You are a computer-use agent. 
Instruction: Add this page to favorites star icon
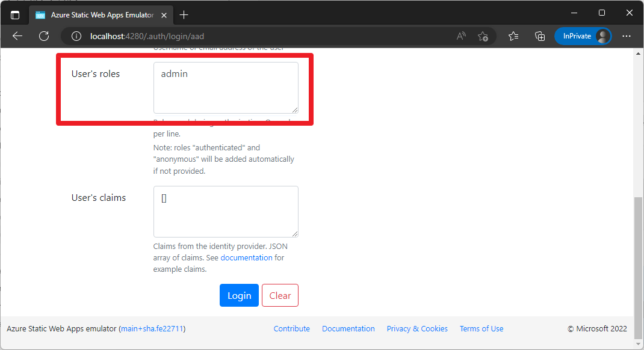483,36
